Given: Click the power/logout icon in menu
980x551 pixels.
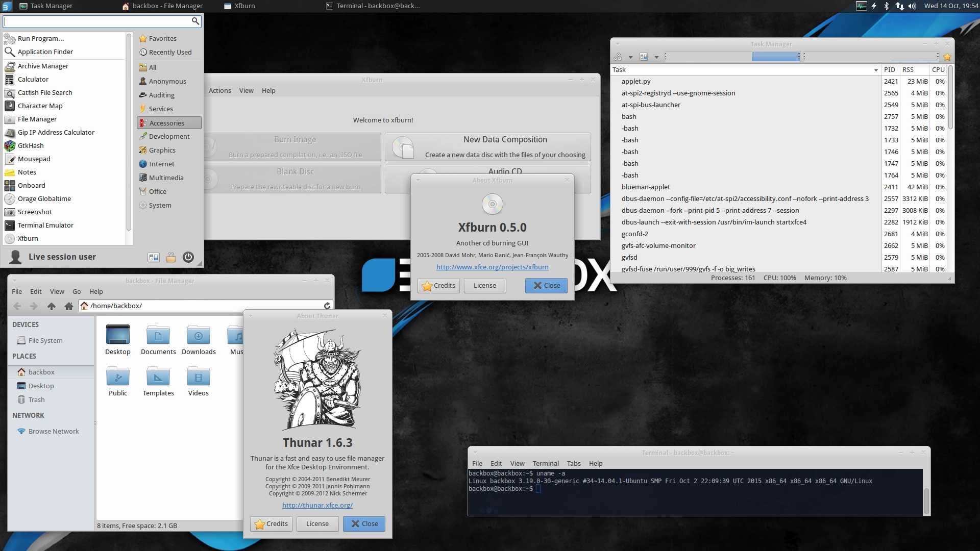Looking at the screenshot, I should (188, 257).
